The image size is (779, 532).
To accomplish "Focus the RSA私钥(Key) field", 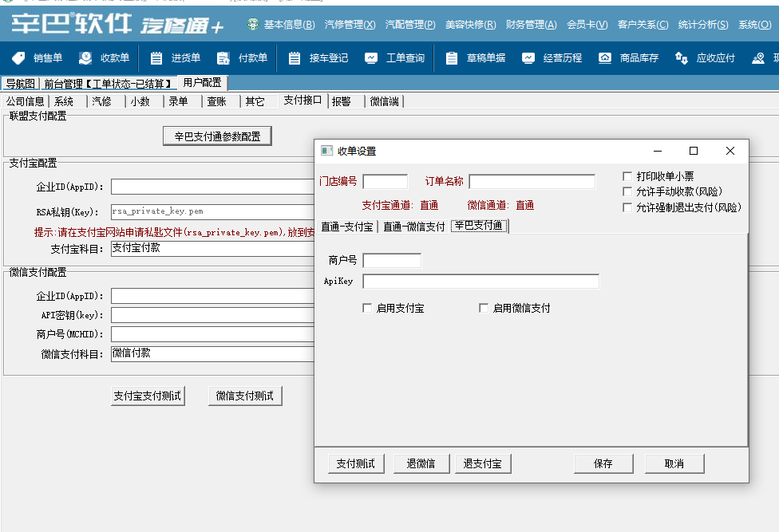I will (x=212, y=211).
